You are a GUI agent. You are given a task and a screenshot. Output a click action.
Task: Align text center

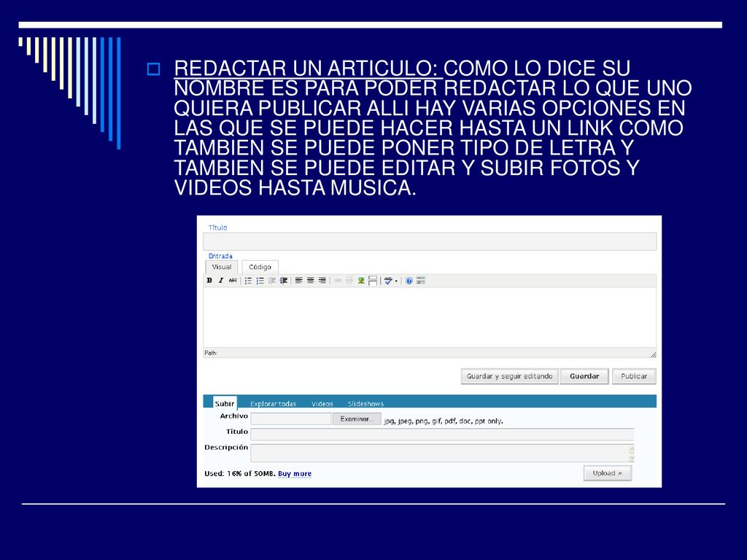tap(311, 281)
